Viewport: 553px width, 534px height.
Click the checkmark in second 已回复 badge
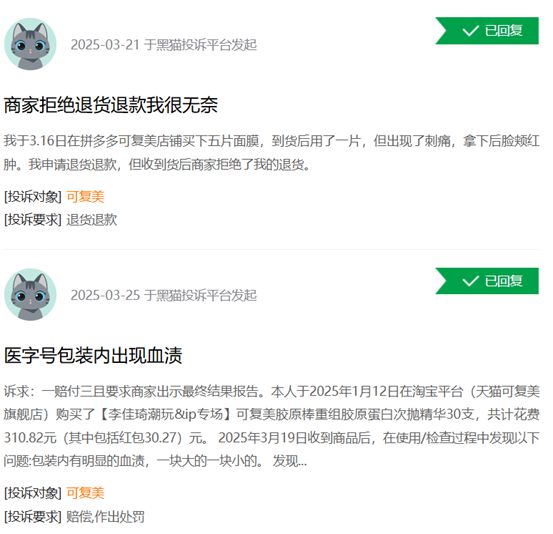tap(470, 281)
